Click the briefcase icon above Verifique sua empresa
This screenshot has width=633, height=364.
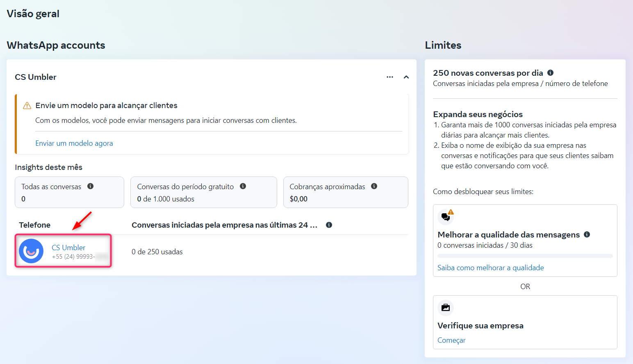[x=446, y=307]
